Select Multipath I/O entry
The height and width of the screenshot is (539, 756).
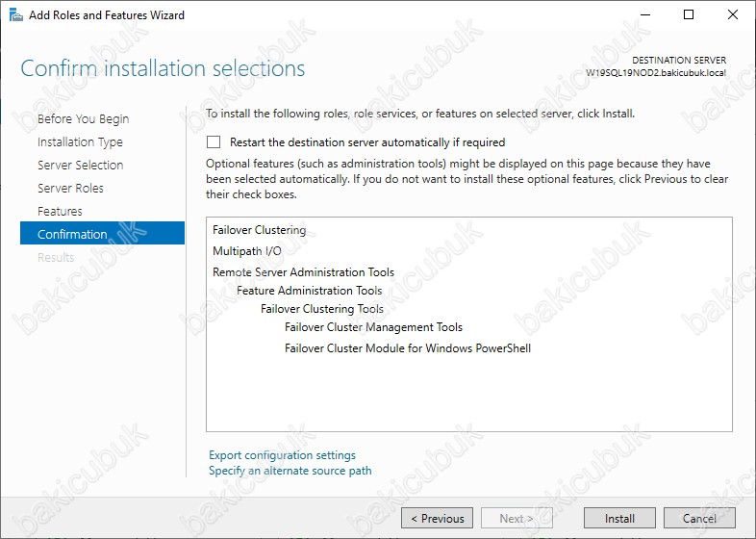pos(246,251)
